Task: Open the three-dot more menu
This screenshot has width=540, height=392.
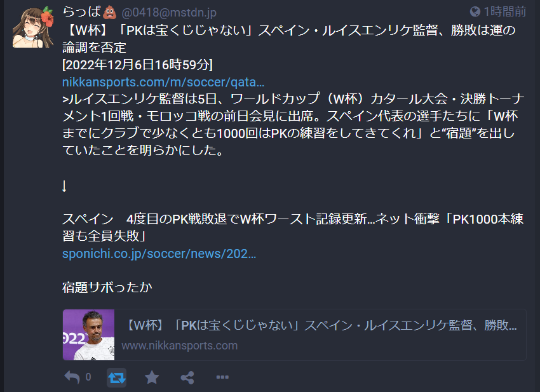Action: point(222,377)
